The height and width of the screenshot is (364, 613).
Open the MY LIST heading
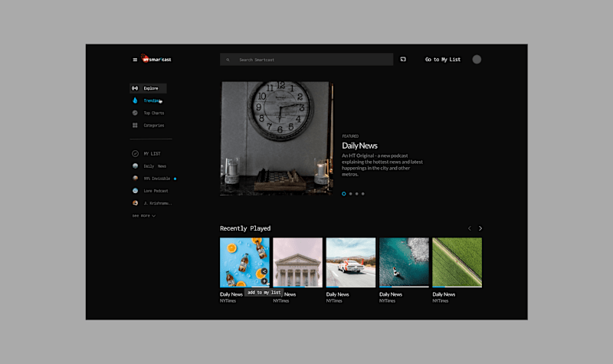point(152,154)
